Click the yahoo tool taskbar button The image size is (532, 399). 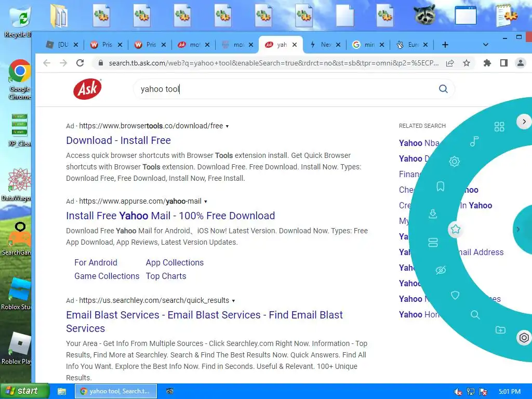(116, 391)
